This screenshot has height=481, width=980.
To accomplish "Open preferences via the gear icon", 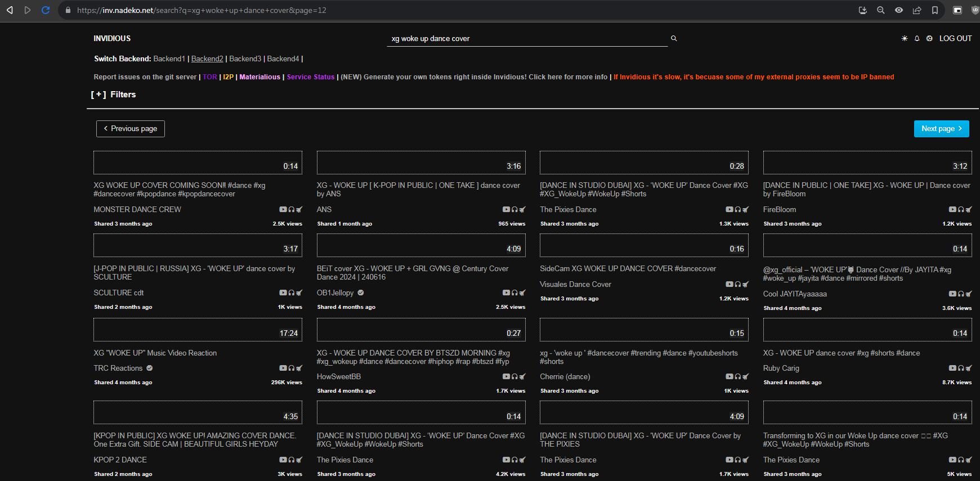I will click(x=929, y=38).
